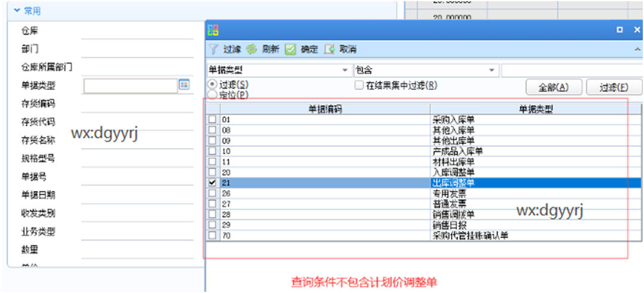Click the code cell 70
The height and width of the screenshot is (293, 644).
326,235
